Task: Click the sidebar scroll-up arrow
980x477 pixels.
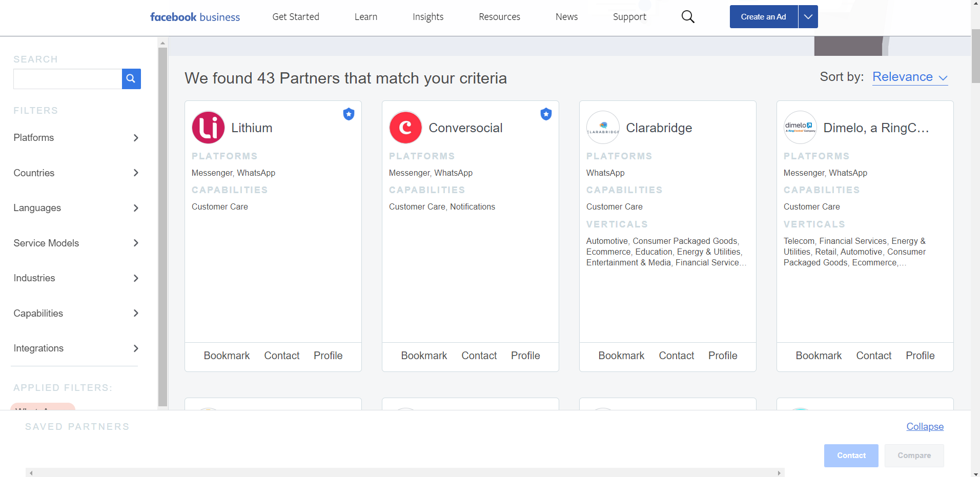Action: (163, 44)
